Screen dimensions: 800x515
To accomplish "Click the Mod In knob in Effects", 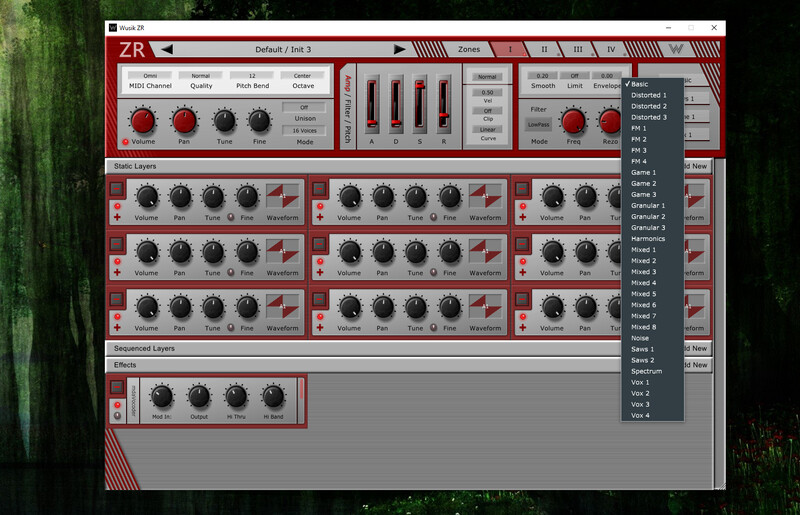I will click(x=162, y=397).
